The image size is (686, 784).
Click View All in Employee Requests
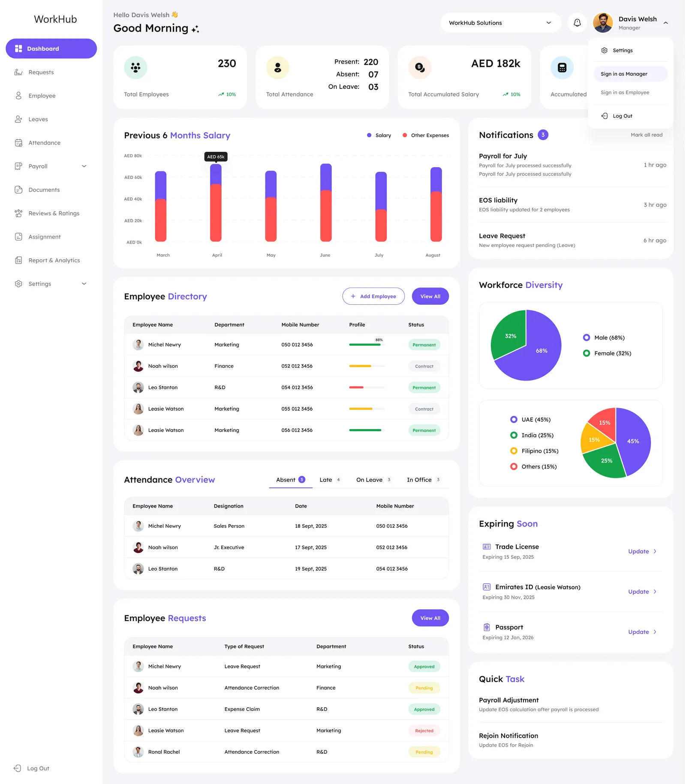430,618
